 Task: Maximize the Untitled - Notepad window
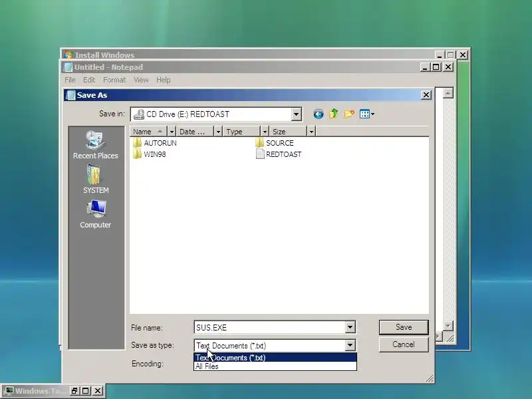(x=436, y=67)
